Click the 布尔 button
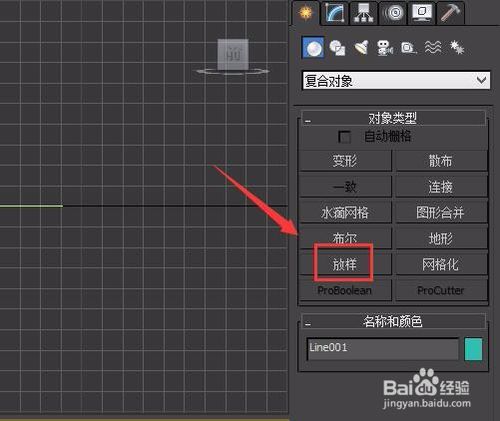 pyautogui.click(x=345, y=238)
